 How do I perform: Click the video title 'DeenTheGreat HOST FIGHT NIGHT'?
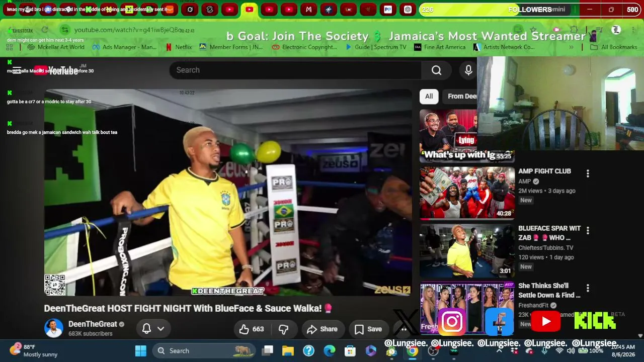point(188,308)
